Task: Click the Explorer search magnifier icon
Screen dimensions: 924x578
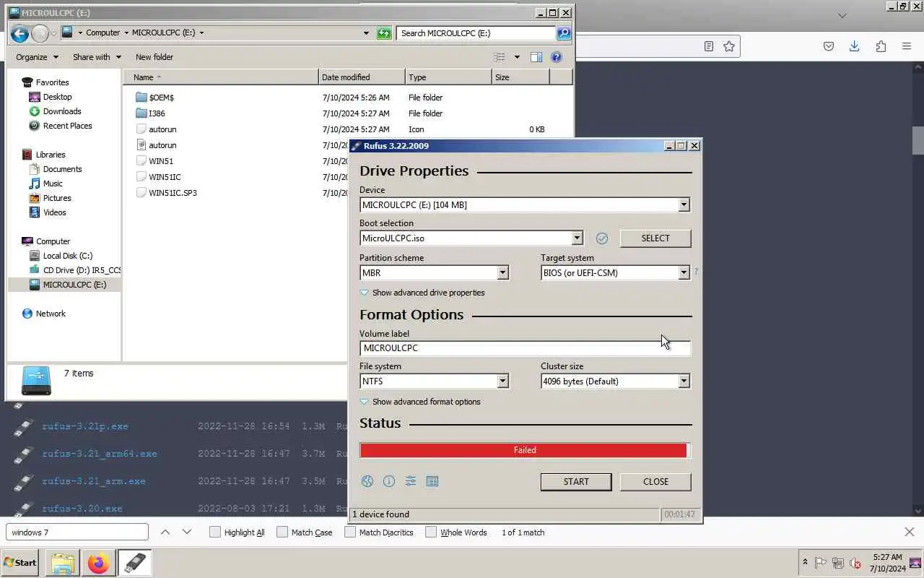Action: pyautogui.click(x=564, y=33)
